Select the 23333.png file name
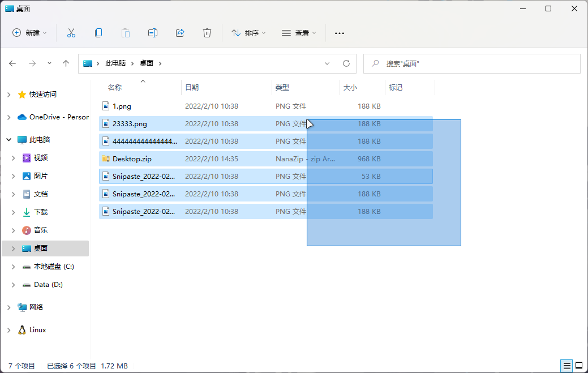 coord(130,124)
